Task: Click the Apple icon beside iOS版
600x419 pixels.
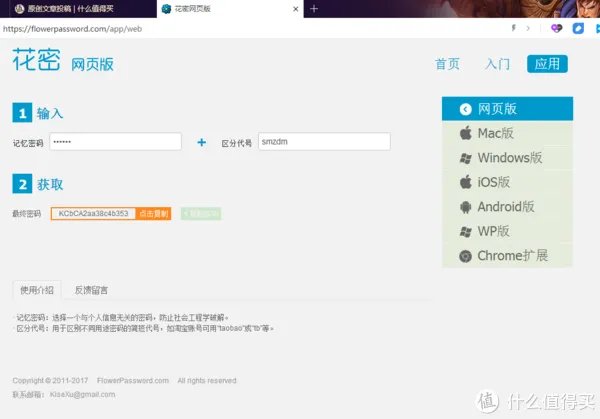Action: tap(465, 182)
